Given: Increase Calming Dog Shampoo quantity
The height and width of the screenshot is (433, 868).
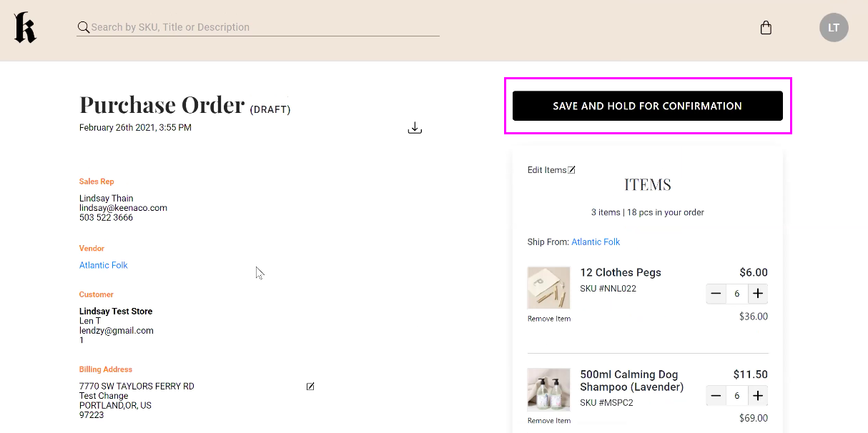Looking at the screenshot, I should tap(758, 395).
